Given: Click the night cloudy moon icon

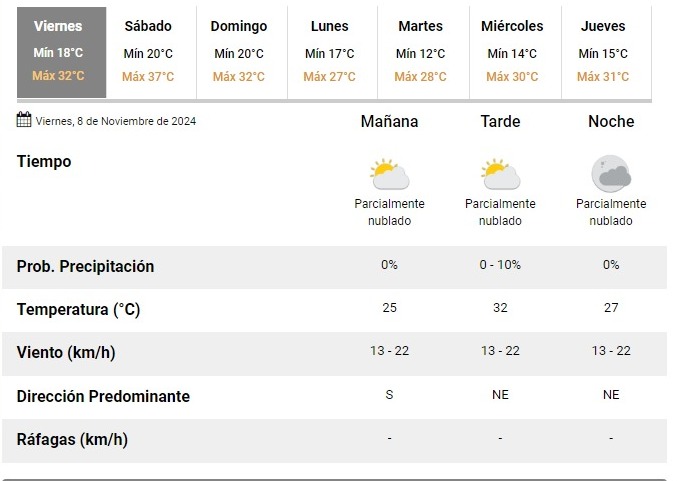Looking at the screenshot, I should coord(610,174).
